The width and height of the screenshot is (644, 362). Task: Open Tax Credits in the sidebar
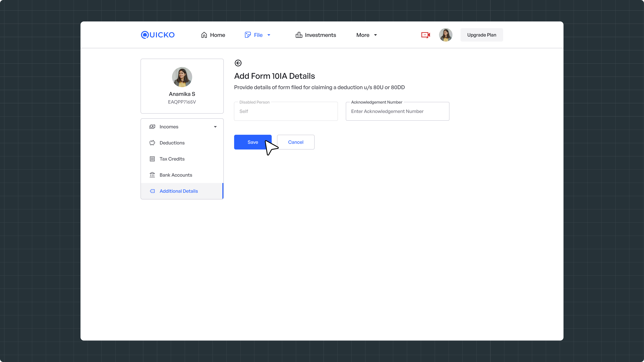[182, 159]
